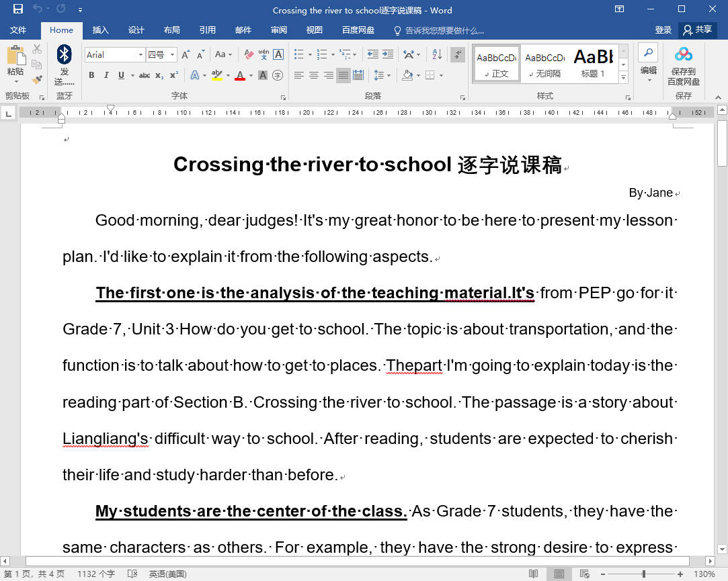Switch to the 审阅 Review tab
Viewport: 728px width, 581px height.
pyautogui.click(x=278, y=30)
